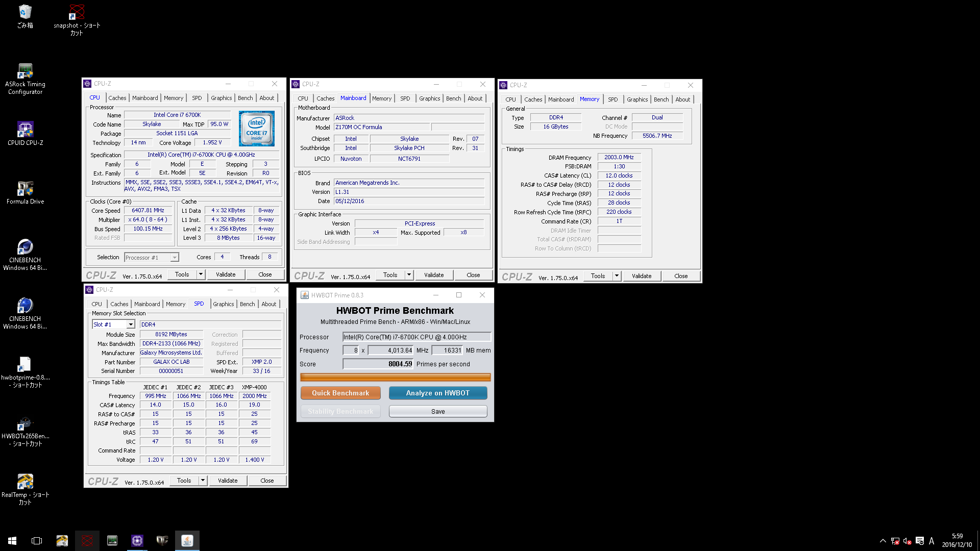Click Close in Mainboard window

[x=473, y=275]
